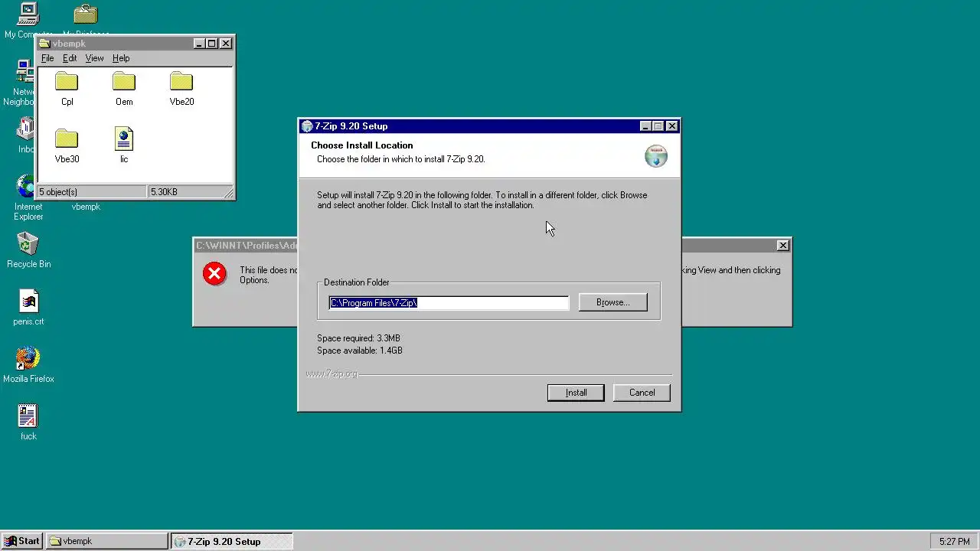Click the vbempk window resize grip

[x=228, y=193]
